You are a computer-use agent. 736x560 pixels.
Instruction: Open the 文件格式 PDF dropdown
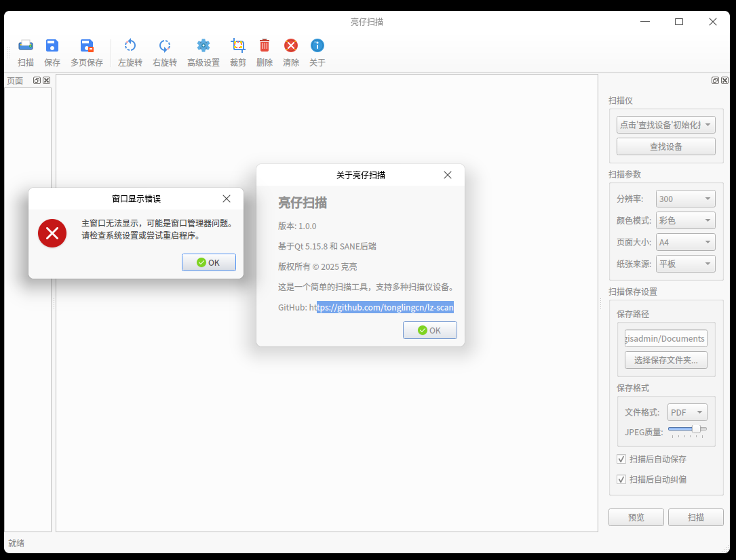[687, 412]
